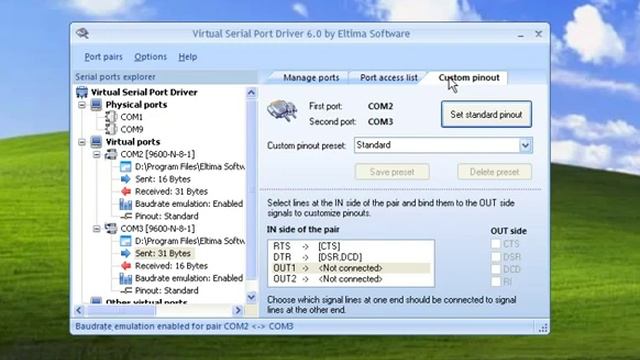
Task: Click the Baudrate emulation icon under COM2
Action: click(x=126, y=204)
